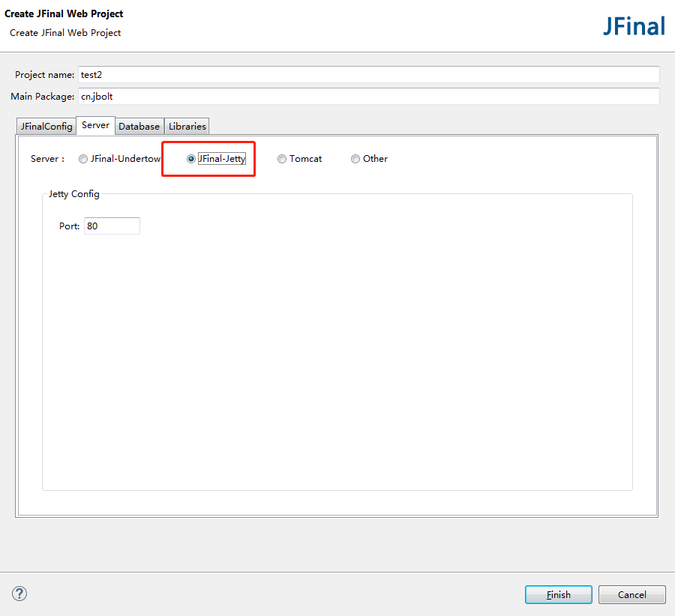
Task: Switch to the JFinalConfig tab
Action: coord(46,127)
